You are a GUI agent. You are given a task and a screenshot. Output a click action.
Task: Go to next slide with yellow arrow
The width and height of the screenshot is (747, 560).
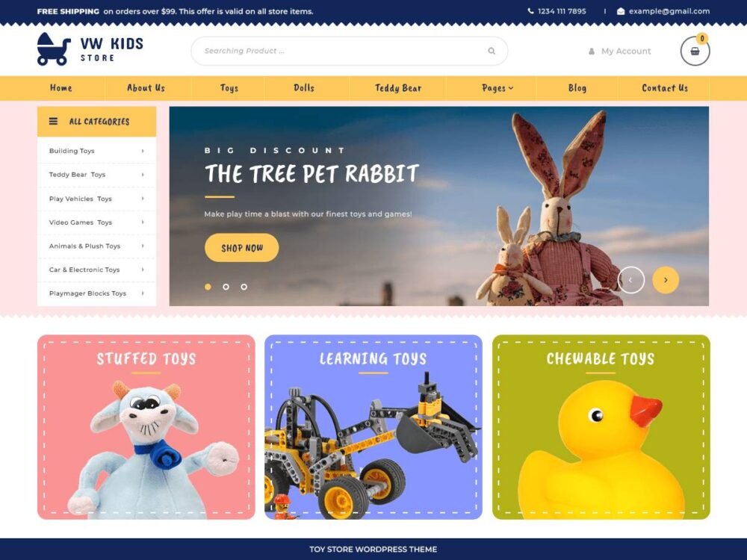click(666, 280)
